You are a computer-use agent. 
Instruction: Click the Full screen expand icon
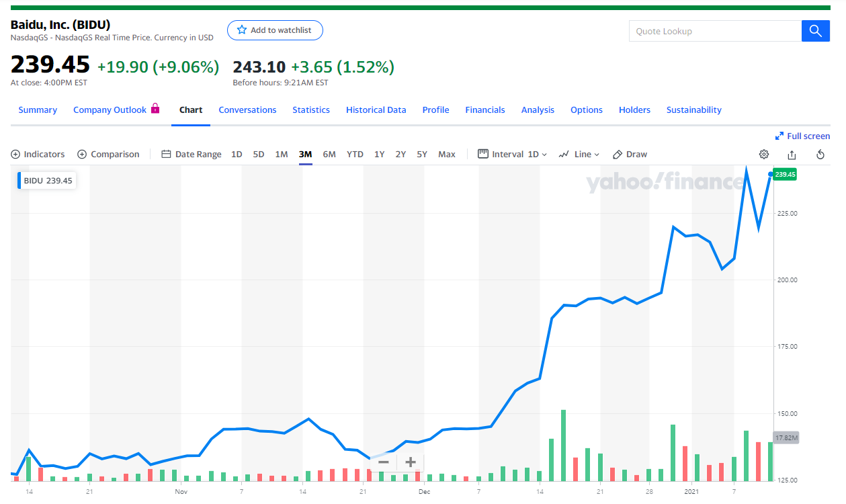click(x=779, y=136)
